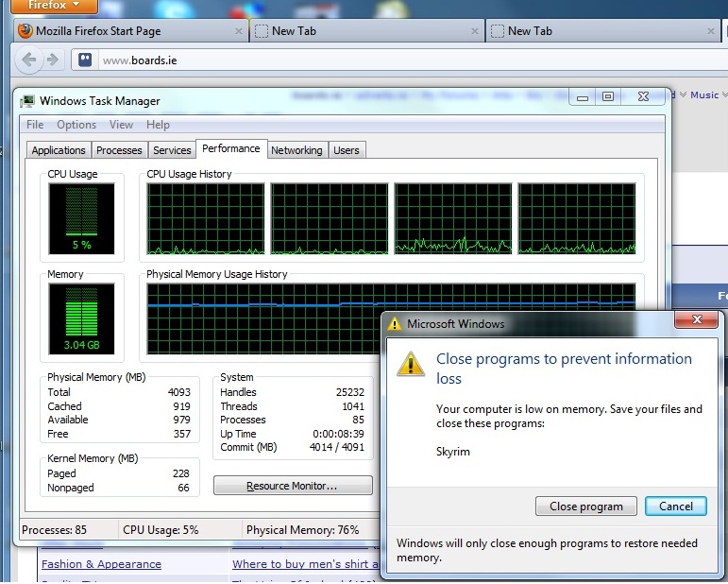Image resolution: width=728 pixels, height=584 pixels.
Task: Click the Memory 3.04 GB gauge
Action: tap(82, 318)
